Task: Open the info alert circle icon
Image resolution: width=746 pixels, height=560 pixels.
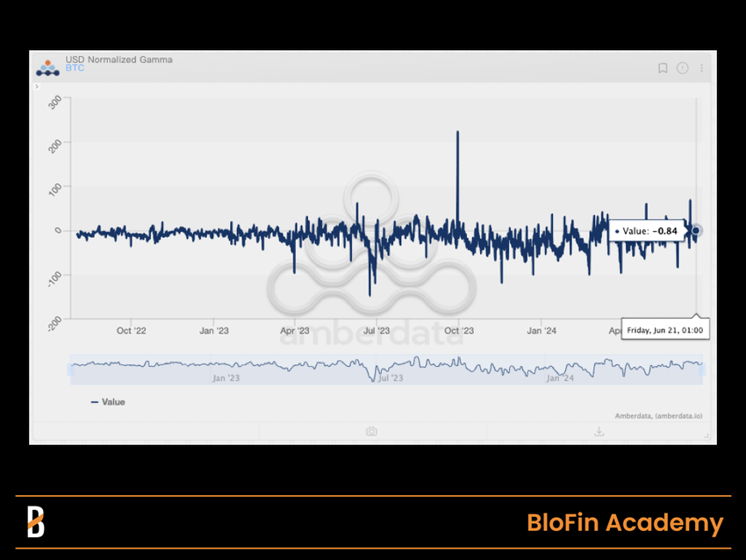Action: (x=682, y=68)
